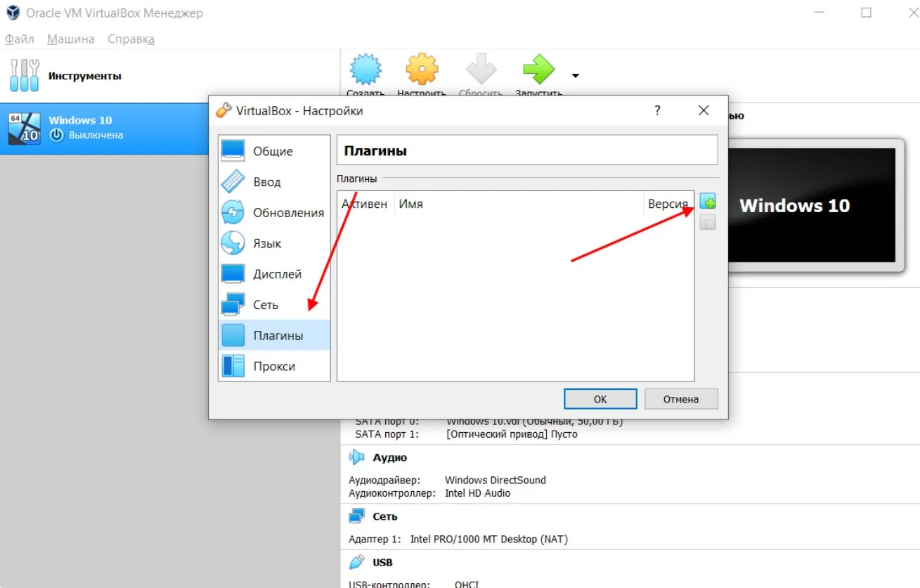Open the Ввод settings category

274,182
